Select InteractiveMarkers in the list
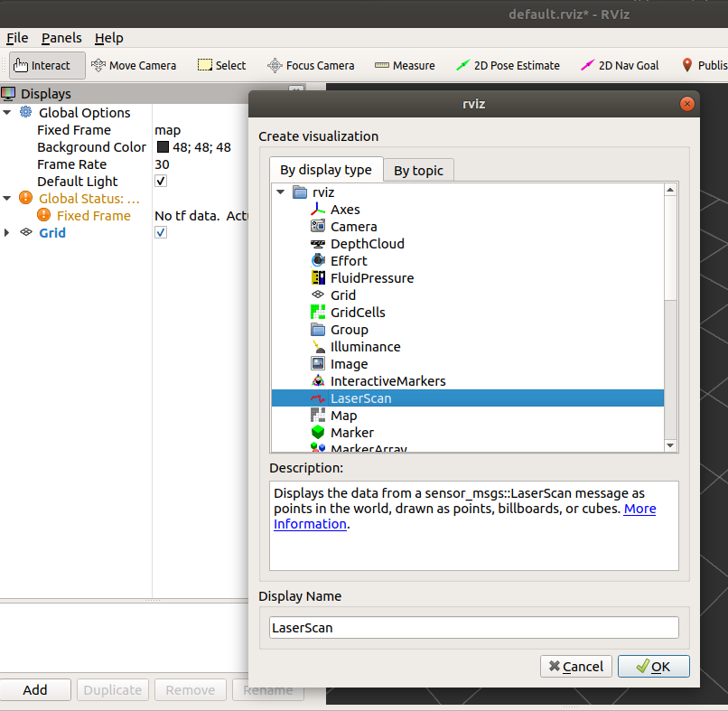This screenshot has height=711, width=728. (x=387, y=381)
